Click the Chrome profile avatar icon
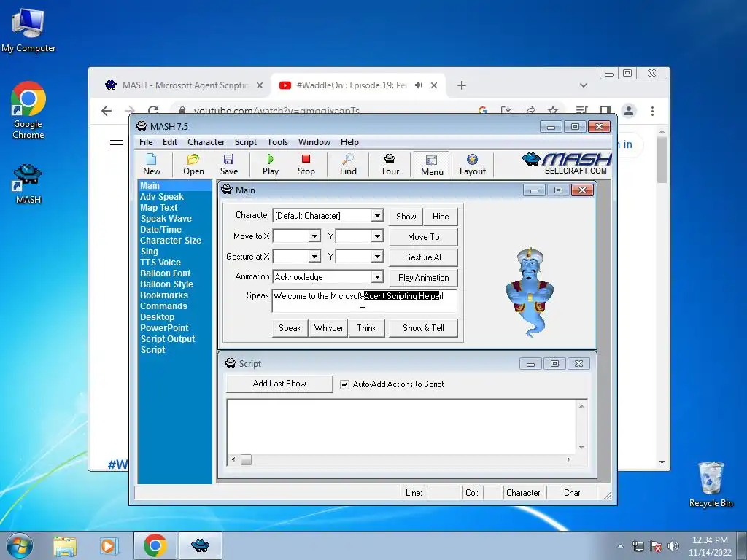Viewport: 747px width, 560px height. (x=629, y=111)
